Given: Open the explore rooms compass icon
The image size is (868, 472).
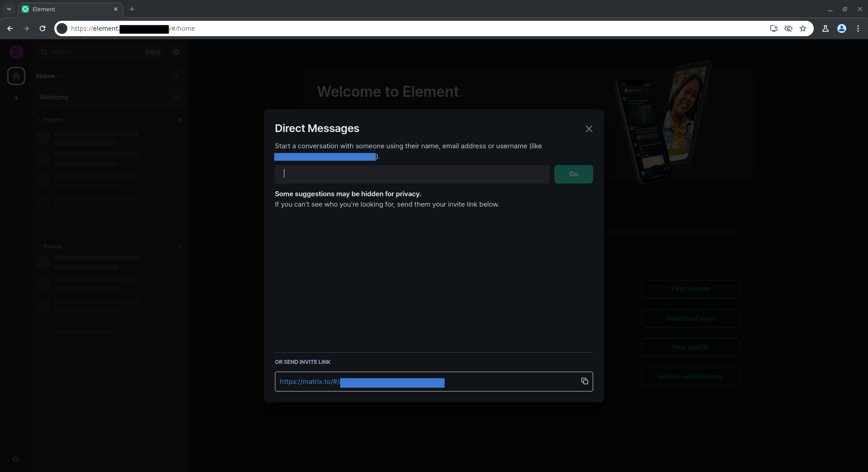Looking at the screenshot, I should point(176,52).
